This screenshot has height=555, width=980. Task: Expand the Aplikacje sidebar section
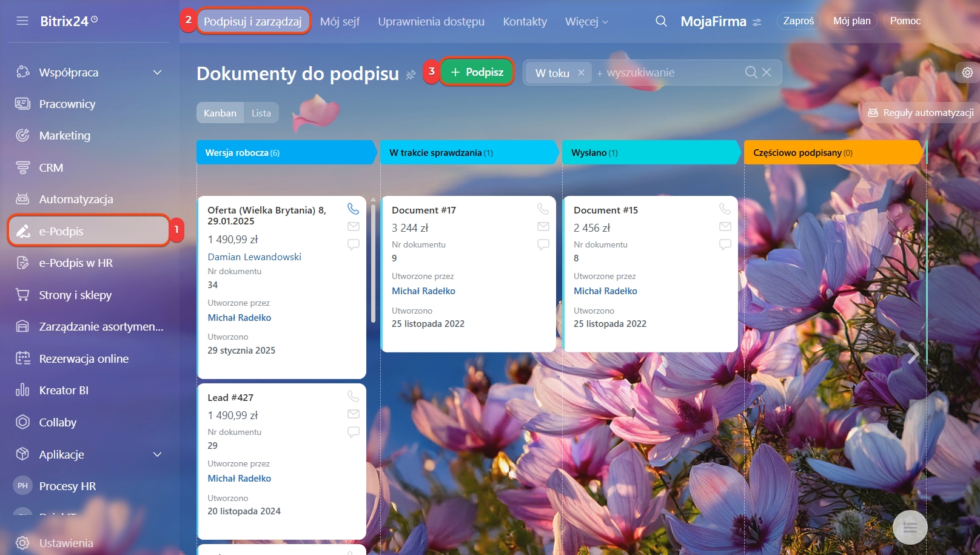(158, 454)
